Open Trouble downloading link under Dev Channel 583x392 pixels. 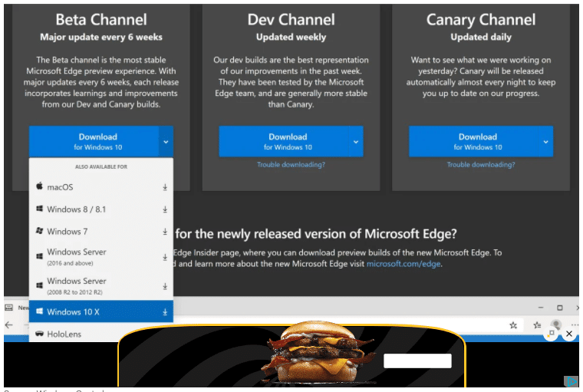(291, 164)
